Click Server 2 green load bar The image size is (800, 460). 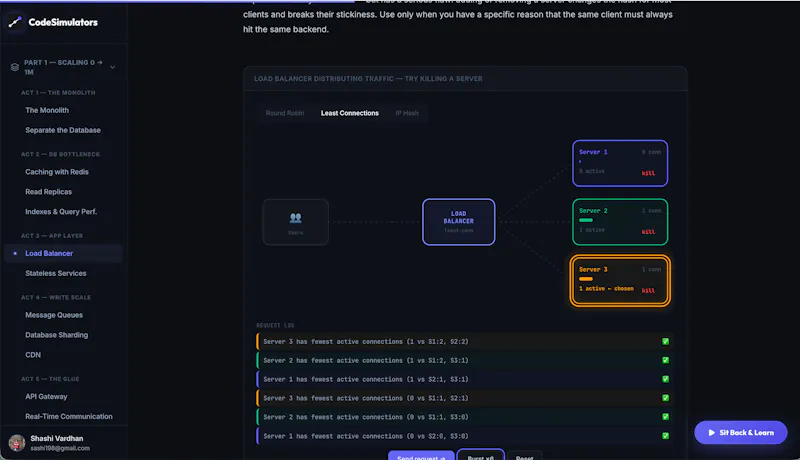[586, 220]
